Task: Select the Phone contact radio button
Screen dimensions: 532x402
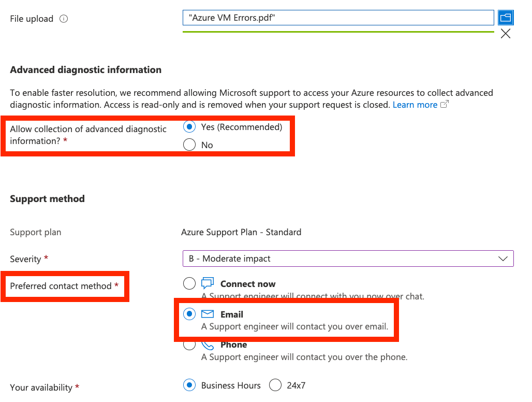Action: coord(189,345)
